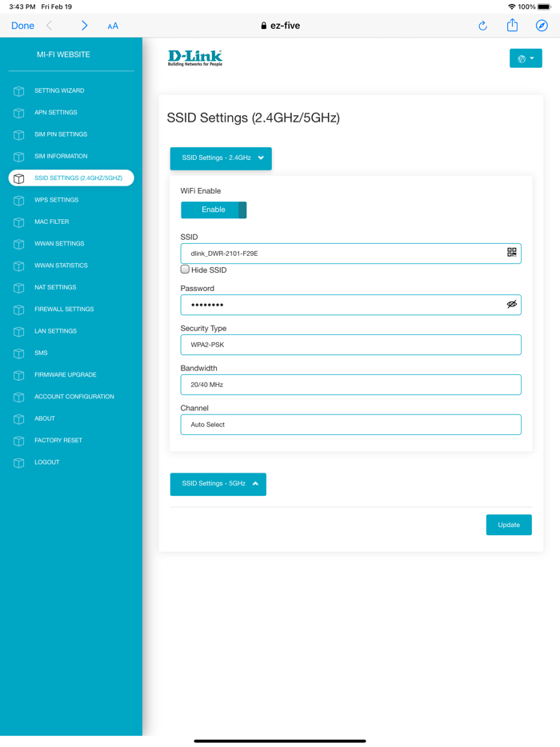The width and height of the screenshot is (560, 747).
Task: Collapse the SSID Settings - 2.4GHz section
Action: [221, 158]
